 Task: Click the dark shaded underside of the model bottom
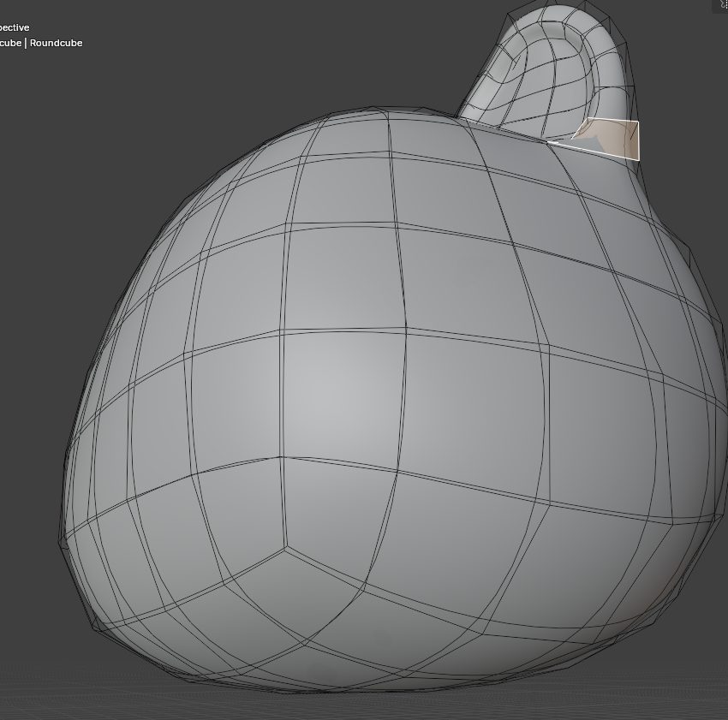pos(372,669)
